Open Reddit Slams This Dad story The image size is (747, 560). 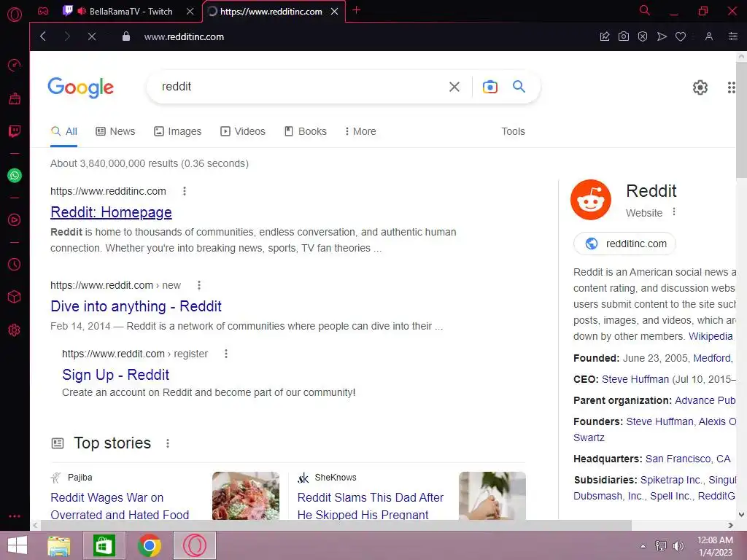coord(370,505)
